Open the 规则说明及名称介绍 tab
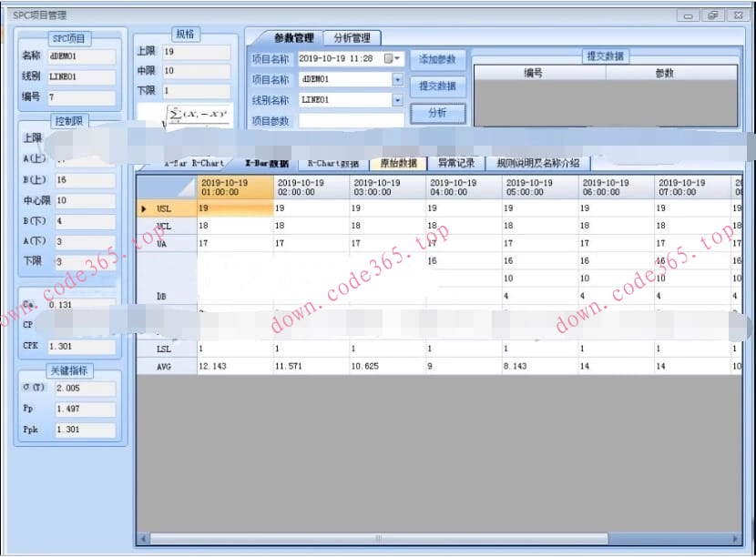The height and width of the screenshot is (557, 756). click(x=538, y=163)
